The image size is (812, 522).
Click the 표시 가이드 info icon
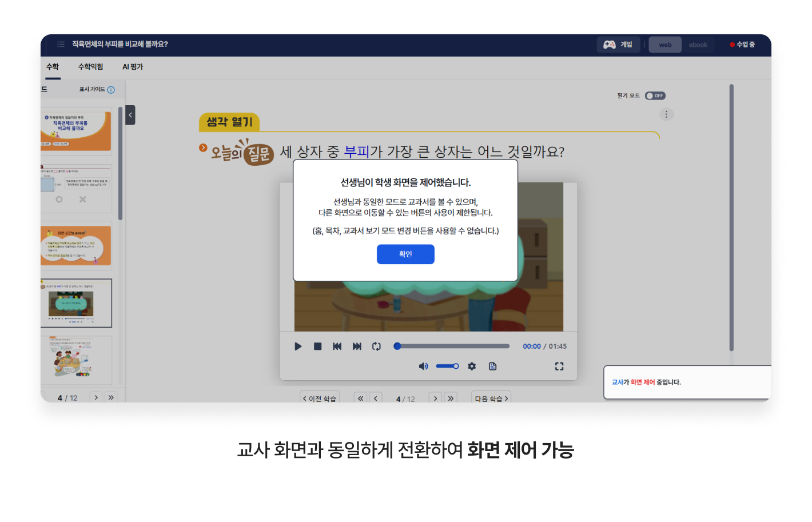click(111, 90)
